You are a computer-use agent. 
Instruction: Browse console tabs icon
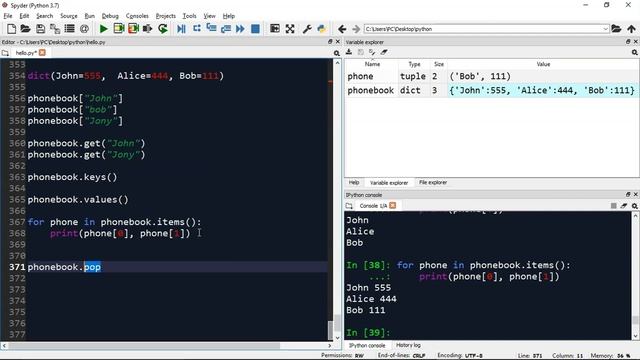349,206
